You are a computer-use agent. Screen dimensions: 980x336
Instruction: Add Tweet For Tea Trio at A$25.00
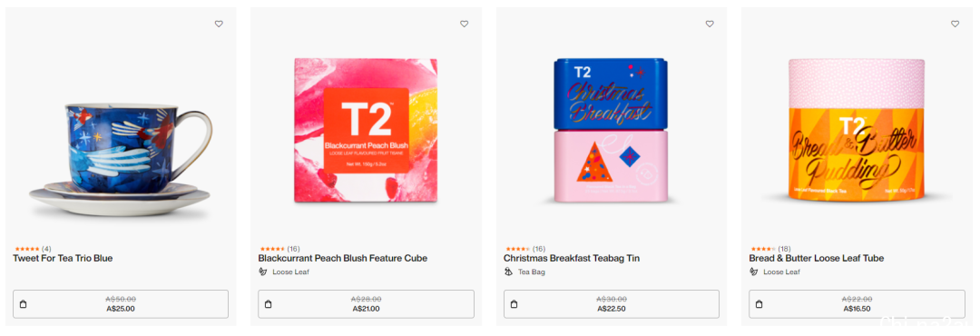pos(121,304)
